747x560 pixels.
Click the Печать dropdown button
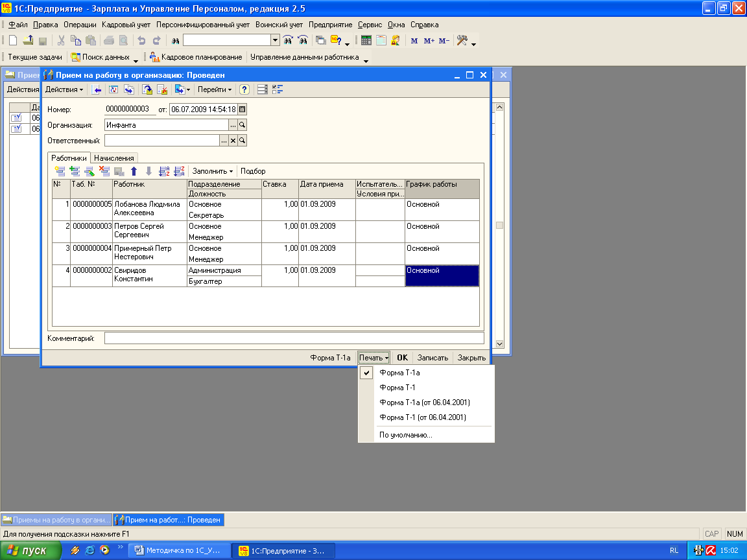pos(374,358)
